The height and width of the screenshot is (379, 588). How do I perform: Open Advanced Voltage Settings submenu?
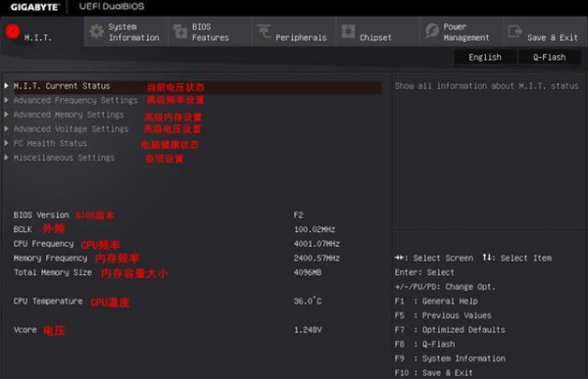[x=71, y=129]
